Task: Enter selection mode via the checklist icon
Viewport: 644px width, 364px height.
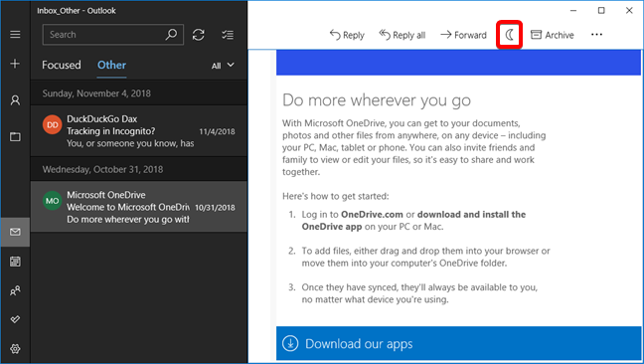Action: click(x=228, y=35)
